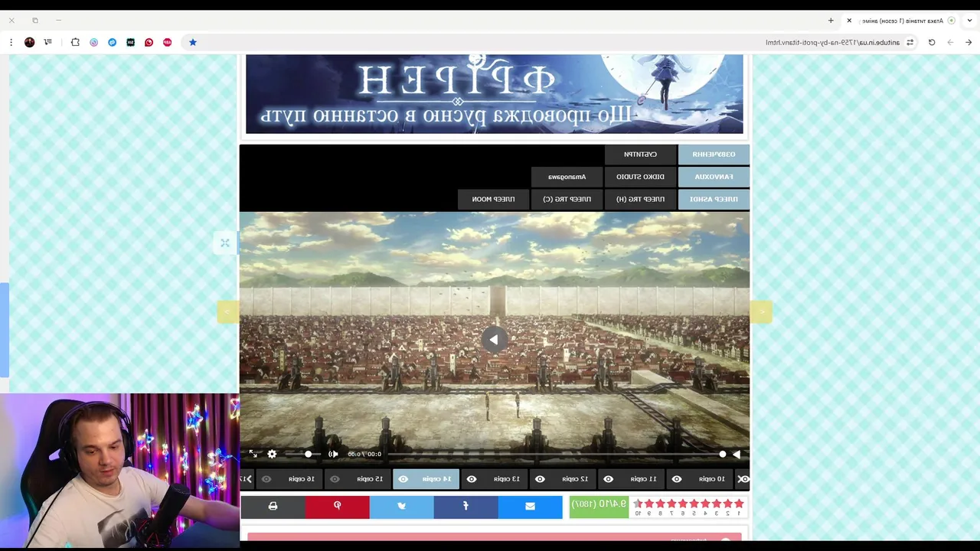Open the Фрірен banner

494,93
